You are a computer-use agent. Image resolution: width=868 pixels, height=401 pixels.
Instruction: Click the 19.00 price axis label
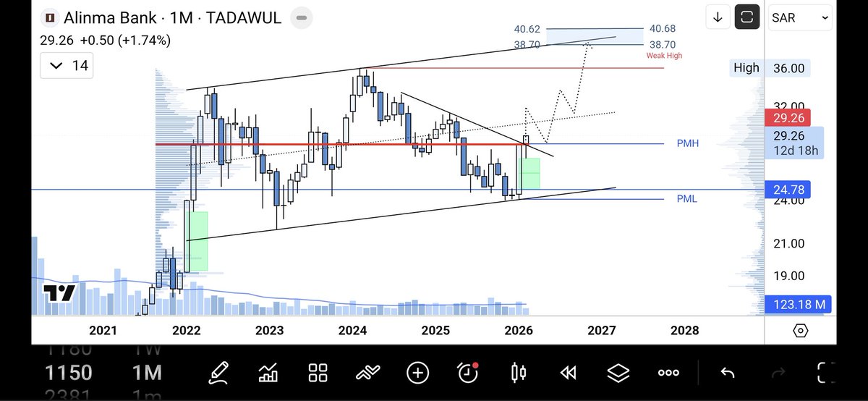(788, 276)
